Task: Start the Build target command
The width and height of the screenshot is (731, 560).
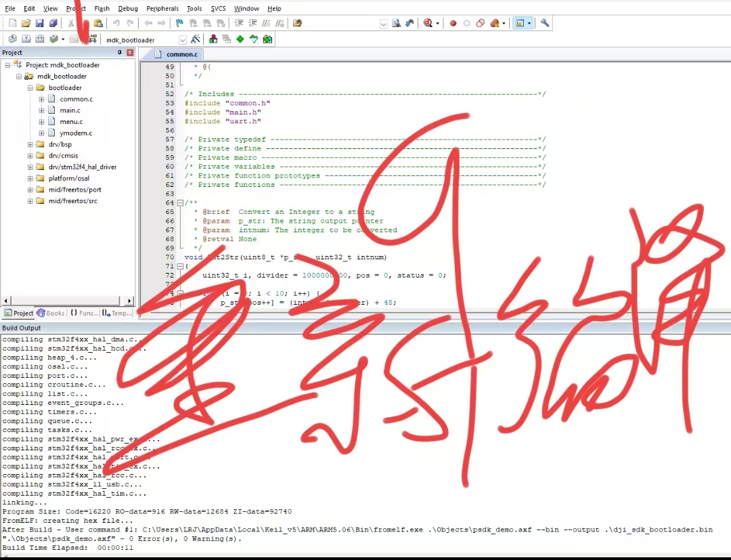Action: 26,39
